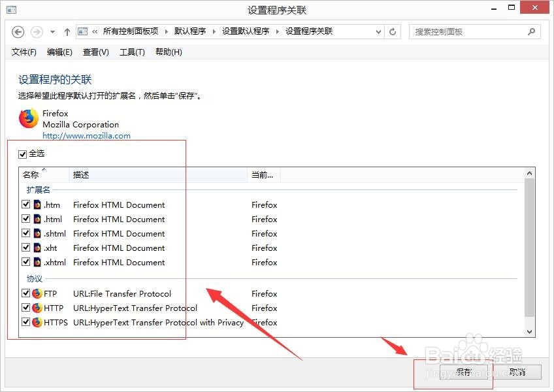Viewport: 554px width, 392px height.
Task: Go up one folder level
Action: 67,32
